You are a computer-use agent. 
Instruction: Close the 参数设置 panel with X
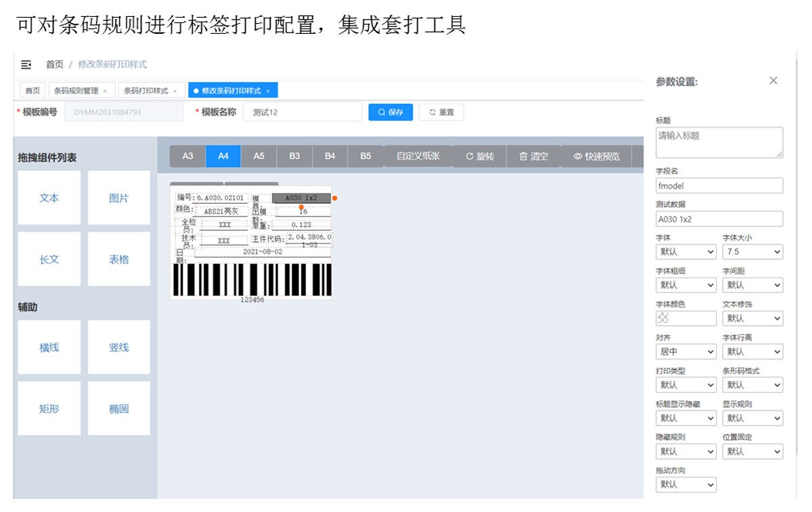(x=773, y=81)
